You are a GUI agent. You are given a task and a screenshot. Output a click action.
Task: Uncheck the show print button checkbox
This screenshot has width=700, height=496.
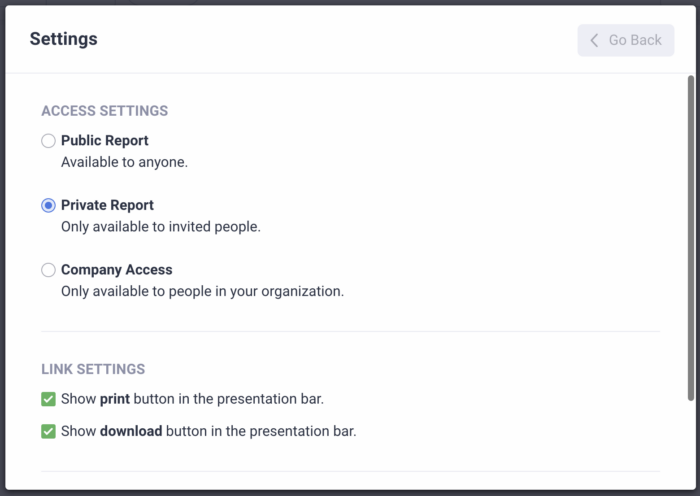48,399
